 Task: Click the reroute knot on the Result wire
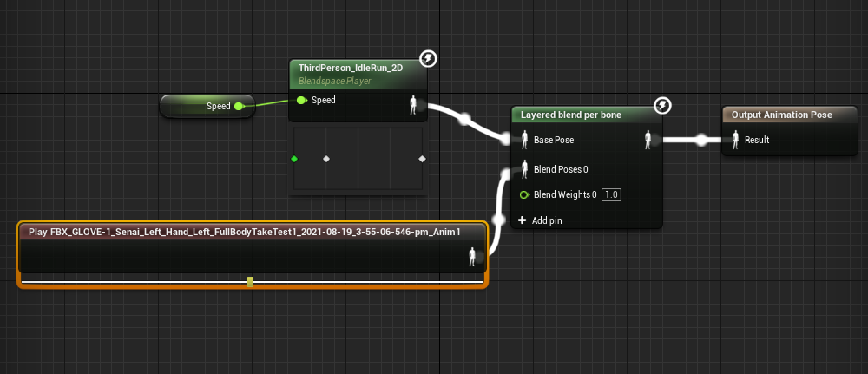pyautogui.click(x=701, y=140)
